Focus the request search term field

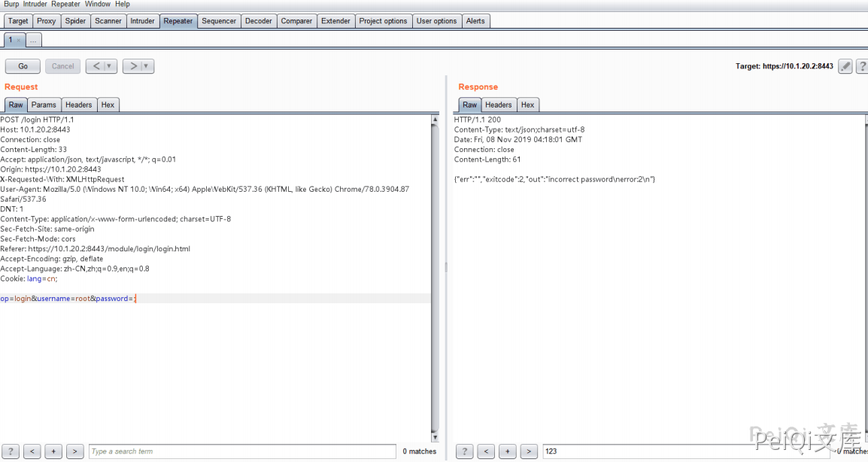241,451
